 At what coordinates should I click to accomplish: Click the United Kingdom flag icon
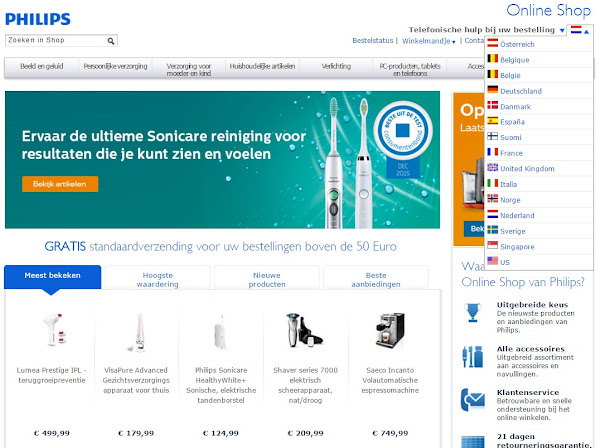(x=492, y=168)
